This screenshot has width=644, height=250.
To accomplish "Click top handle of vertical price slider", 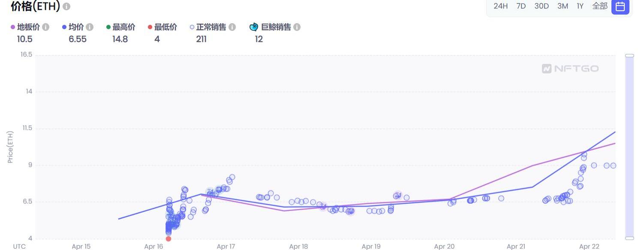I will point(629,56).
